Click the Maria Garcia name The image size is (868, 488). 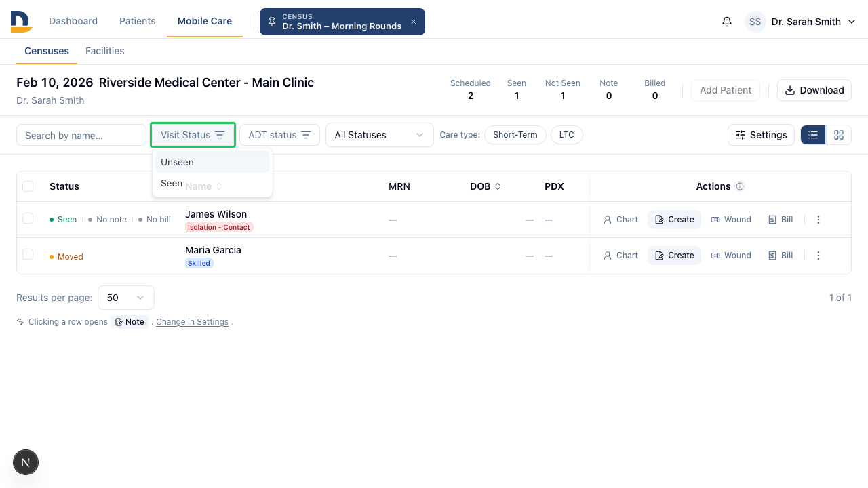[x=213, y=250]
